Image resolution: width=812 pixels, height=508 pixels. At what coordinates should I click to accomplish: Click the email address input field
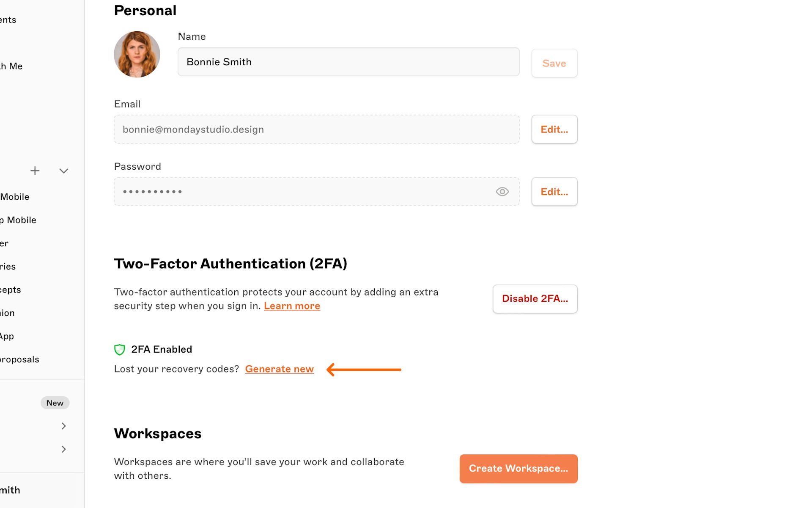click(316, 129)
